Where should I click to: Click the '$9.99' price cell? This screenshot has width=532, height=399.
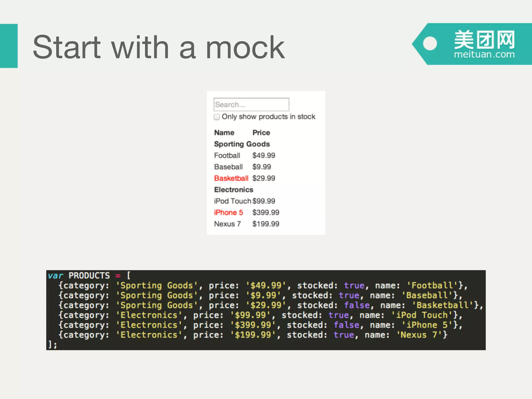point(262,167)
